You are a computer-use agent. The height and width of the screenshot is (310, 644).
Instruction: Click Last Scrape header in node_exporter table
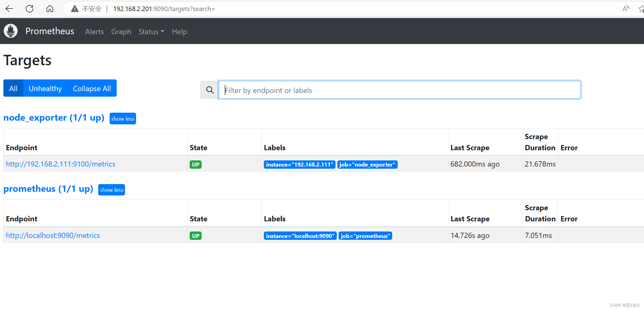click(x=470, y=148)
